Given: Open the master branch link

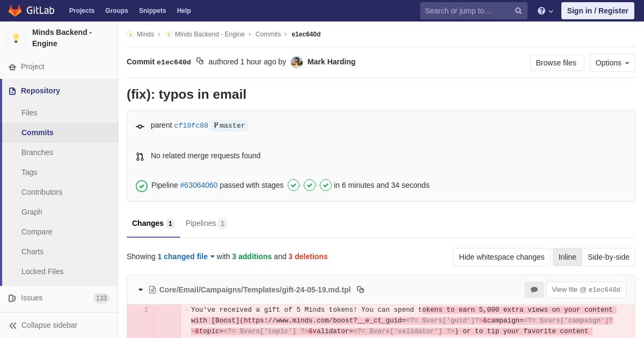Looking at the screenshot, I should [229, 126].
